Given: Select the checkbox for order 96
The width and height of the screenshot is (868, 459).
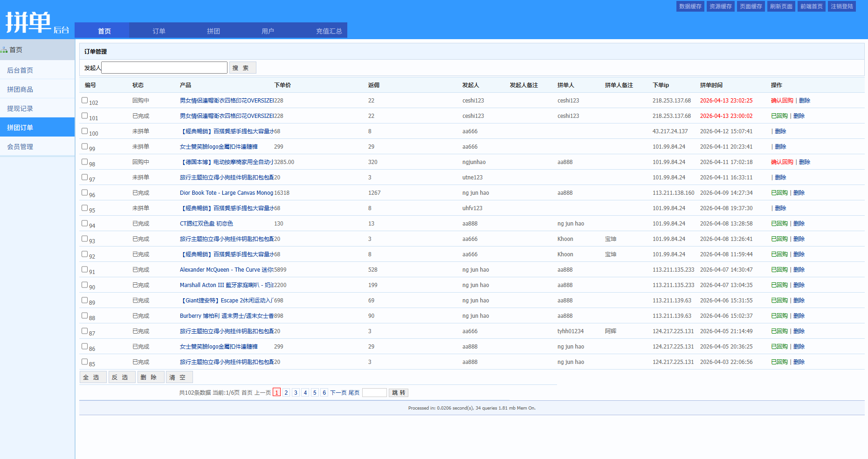Looking at the screenshot, I should [84, 192].
